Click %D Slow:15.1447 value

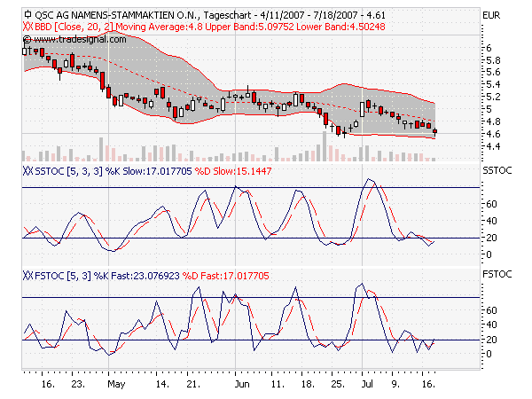[233, 171]
